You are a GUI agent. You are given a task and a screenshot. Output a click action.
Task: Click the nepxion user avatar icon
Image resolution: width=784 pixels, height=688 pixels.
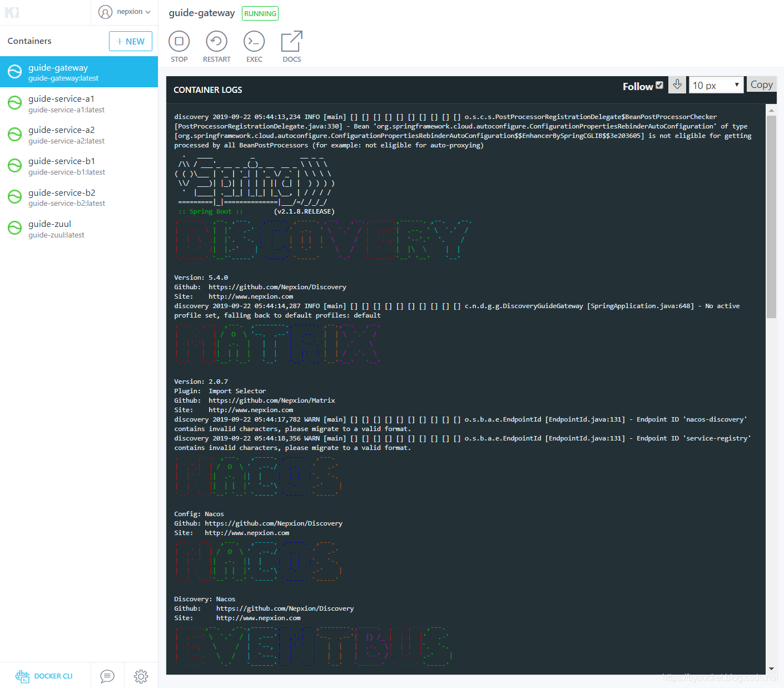point(105,12)
